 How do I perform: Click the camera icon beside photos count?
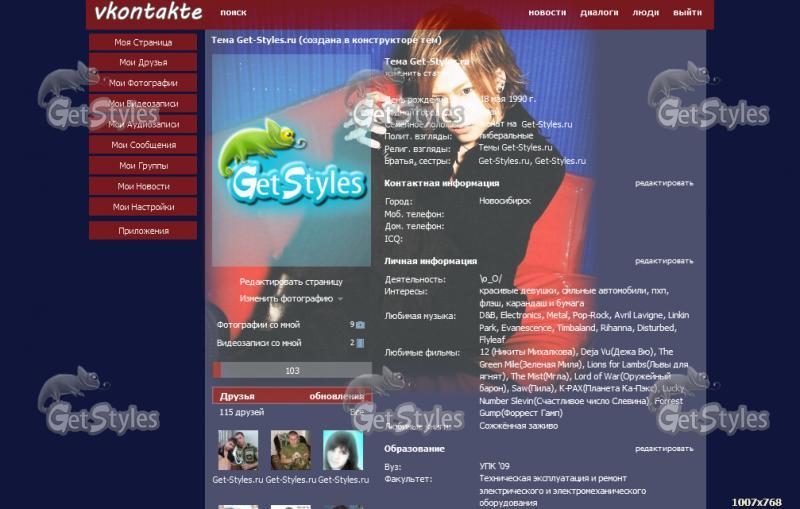[x=360, y=325]
